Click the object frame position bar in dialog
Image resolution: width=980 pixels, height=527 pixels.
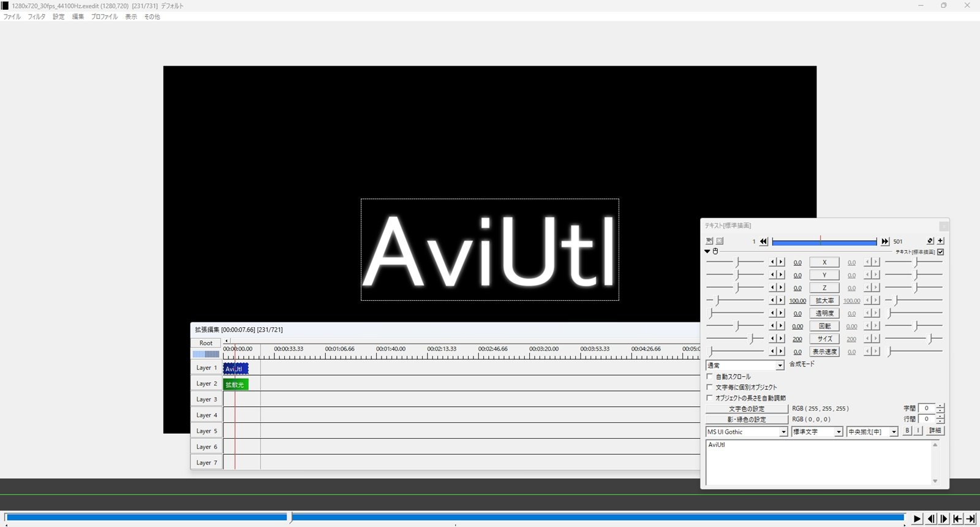pos(824,241)
